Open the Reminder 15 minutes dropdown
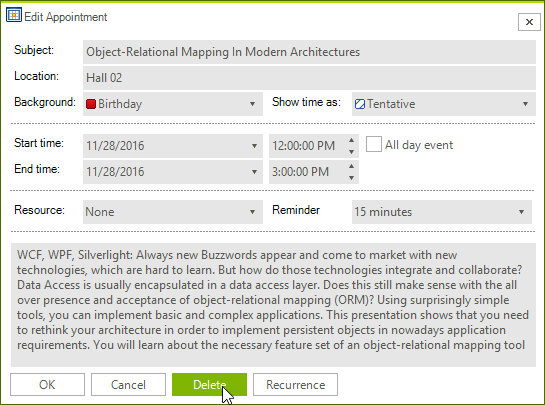 click(442, 212)
